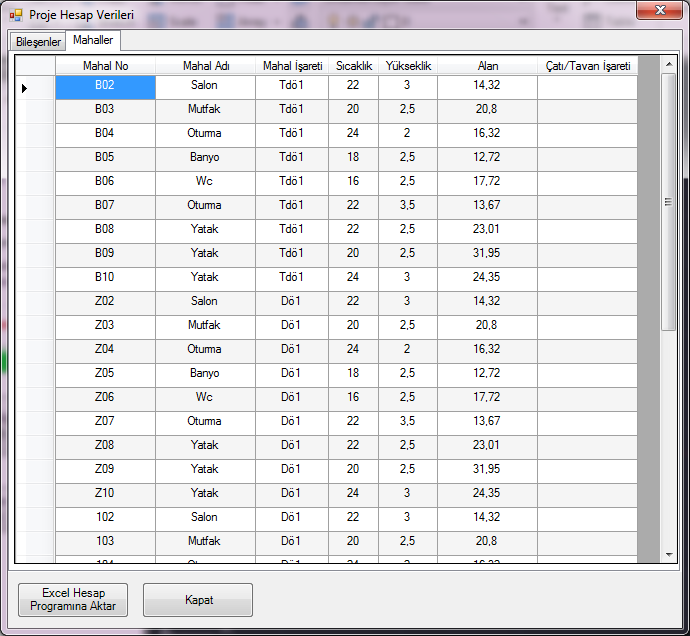The width and height of the screenshot is (690, 636).
Task: Select the B02 cell in Mahal No
Action: [x=105, y=86]
